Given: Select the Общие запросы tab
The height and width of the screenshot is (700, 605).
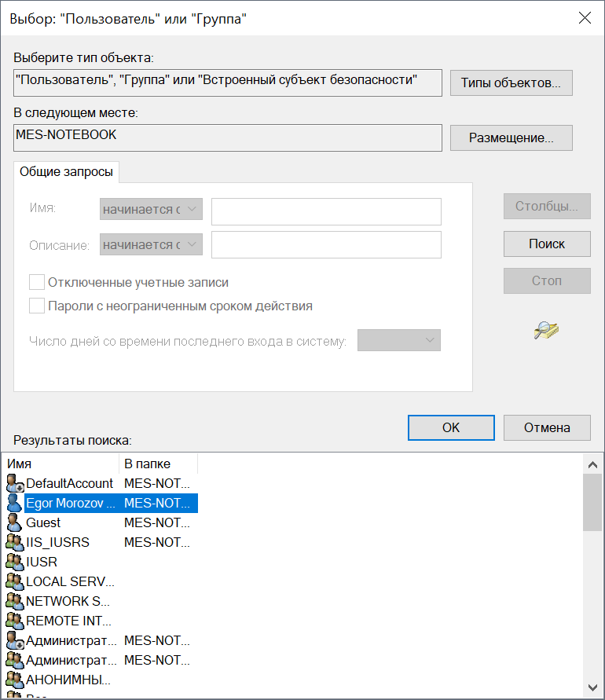Looking at the screenshot, I should click(66, 172).
